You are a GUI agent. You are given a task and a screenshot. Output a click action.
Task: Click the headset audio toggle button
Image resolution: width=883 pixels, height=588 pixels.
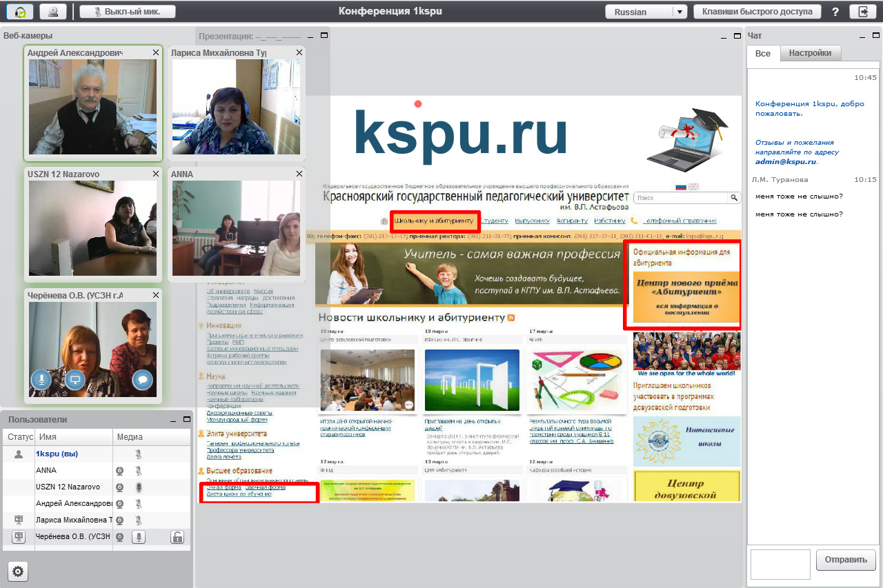(x=20, y=12)
